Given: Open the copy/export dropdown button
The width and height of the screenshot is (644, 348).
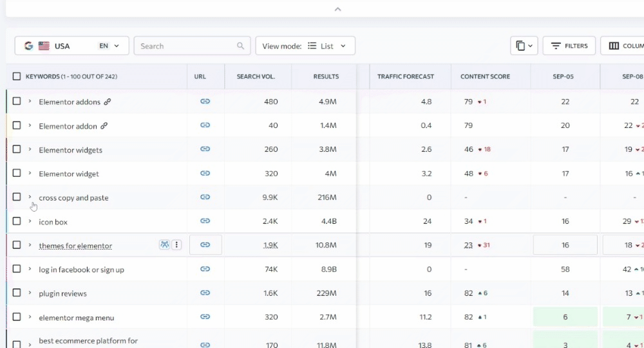Looking at the screenshot, I should 524,46.
